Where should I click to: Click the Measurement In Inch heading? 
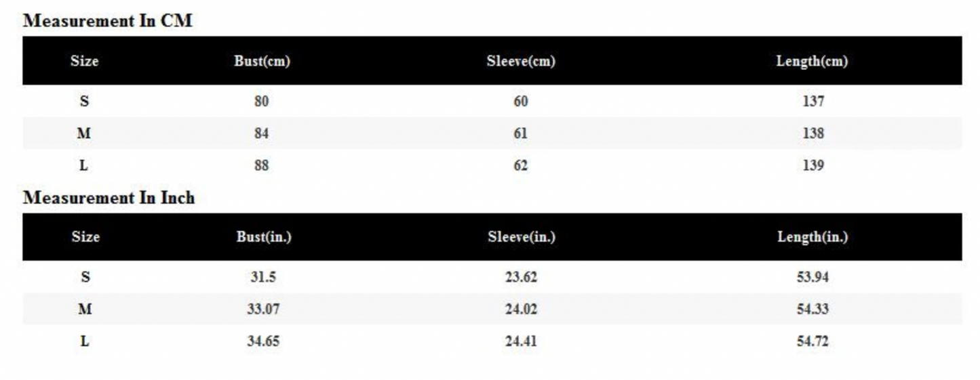[109, 198]
